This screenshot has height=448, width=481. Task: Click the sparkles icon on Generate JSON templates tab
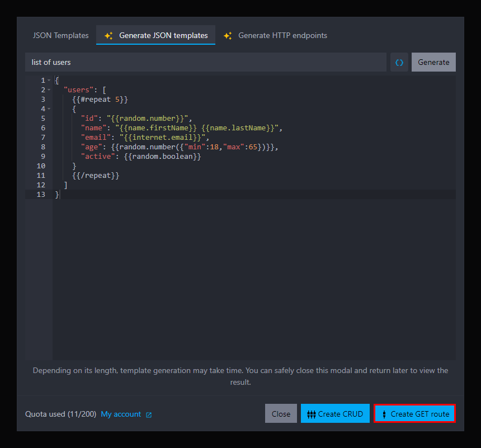point(108,35)
